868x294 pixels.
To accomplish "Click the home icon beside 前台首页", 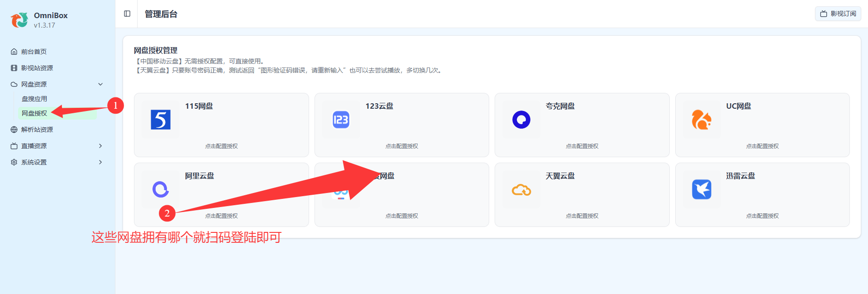I will click(x=14, y=52).
